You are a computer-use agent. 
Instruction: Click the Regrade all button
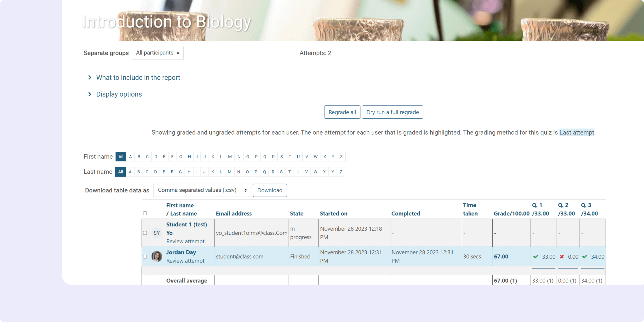click(342, 112)
